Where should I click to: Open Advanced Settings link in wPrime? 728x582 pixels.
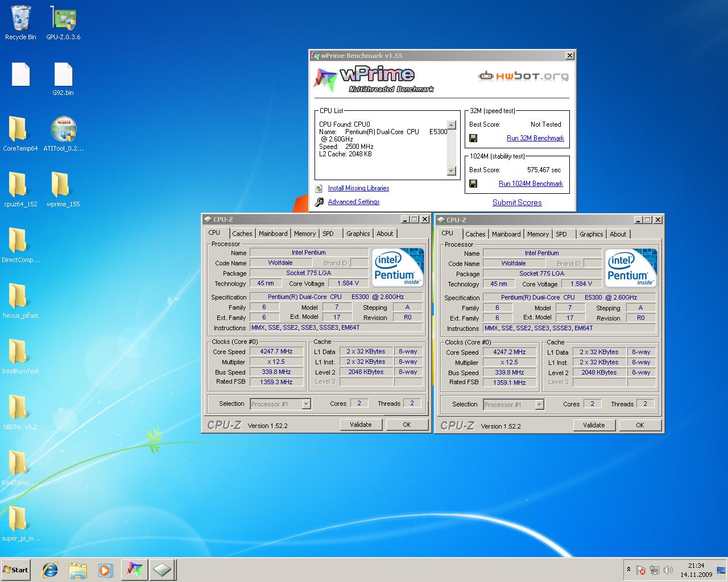353,202
